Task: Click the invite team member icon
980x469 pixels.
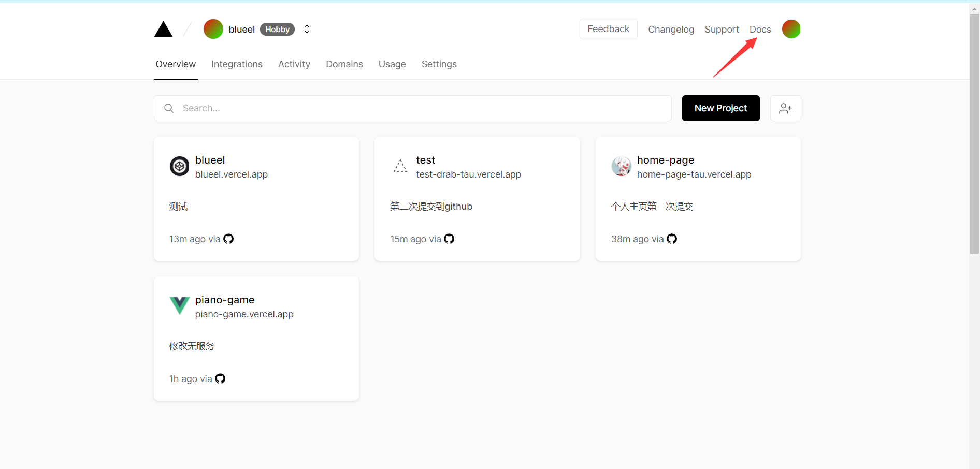Action: tap(785, 108)
